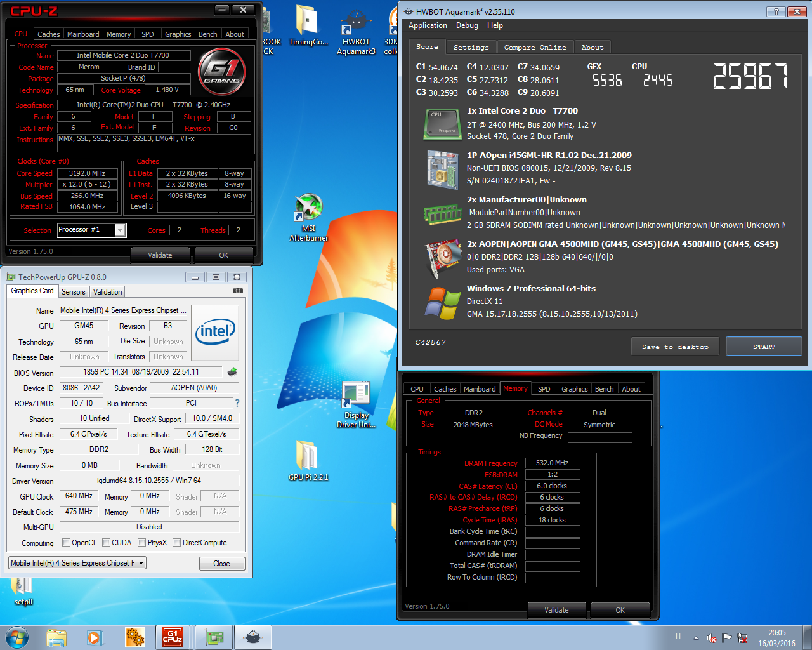Click the GPU Clock value 640 MHz
Screen dimensions: 812x650
coord(79,496)
